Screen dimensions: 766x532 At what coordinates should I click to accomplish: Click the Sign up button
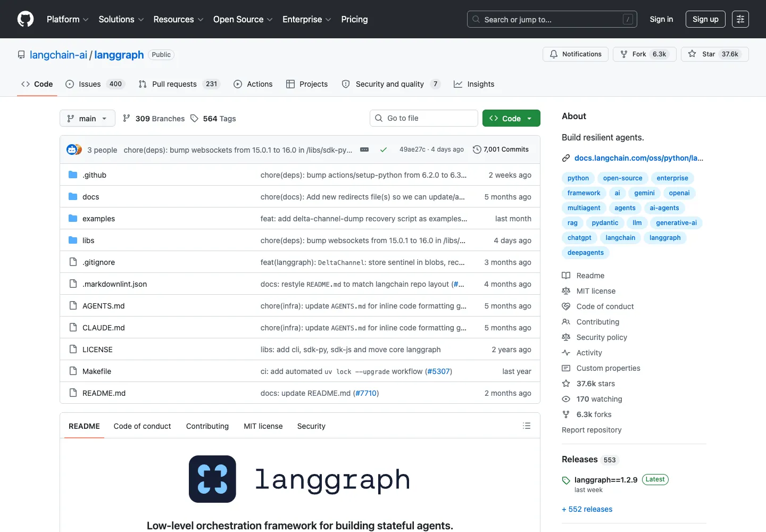click(705, 19)
